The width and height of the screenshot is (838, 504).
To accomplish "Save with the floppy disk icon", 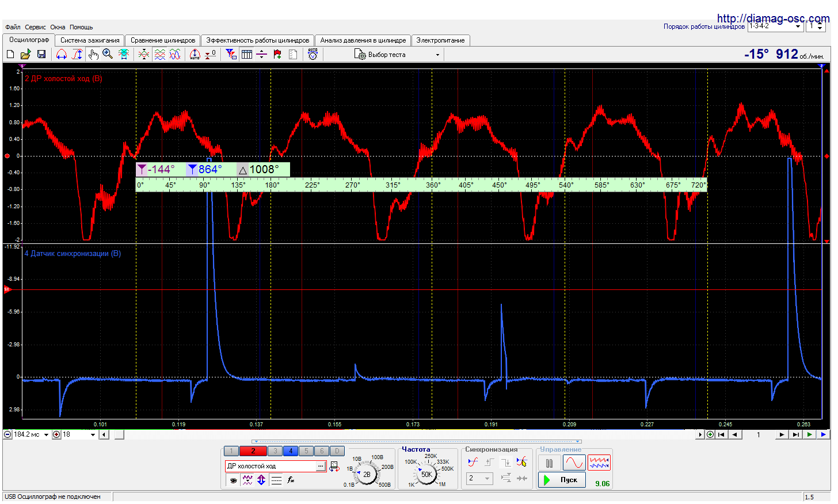I will tap(41, 54).
